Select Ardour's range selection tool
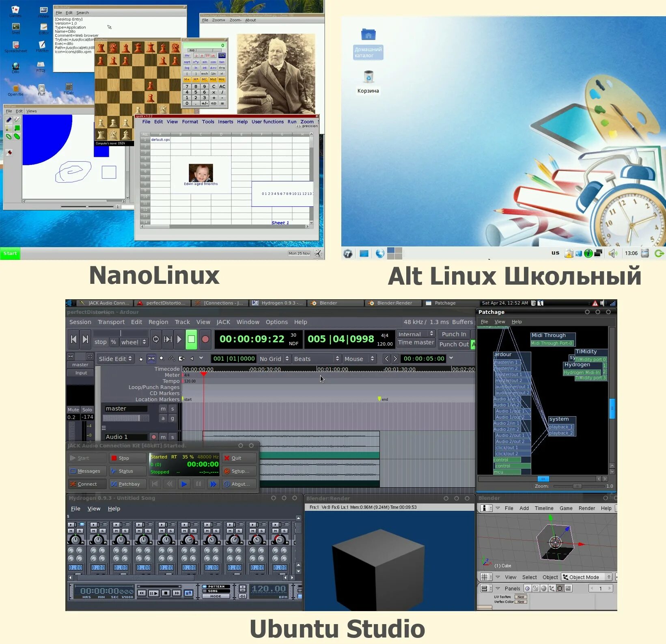Screen dimensions: 666x644 (151, 359)
